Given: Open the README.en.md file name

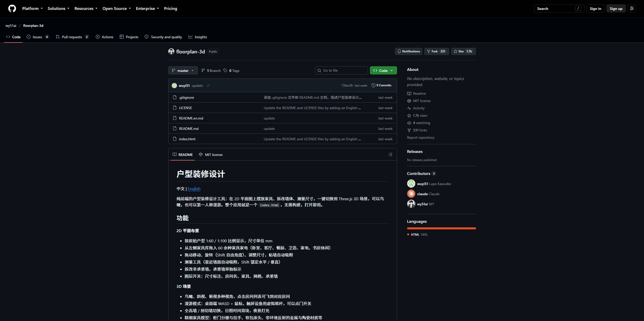Looking at the screenshot, I should [x=191, y=118].
